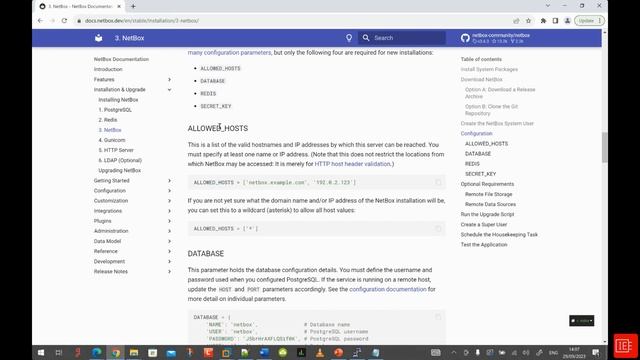640x360 pixels.
Task: Click the NetBox logo in the header
Action: [x=98, y=38]
